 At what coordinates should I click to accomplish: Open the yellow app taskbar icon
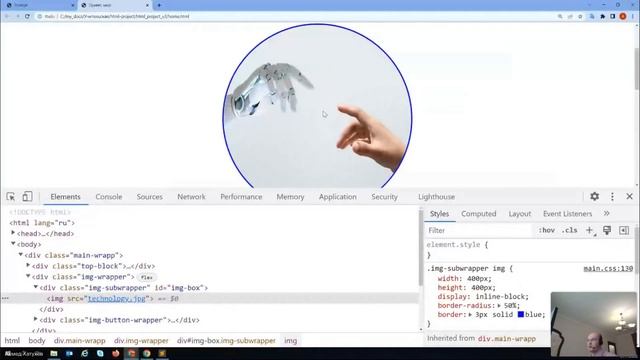pos(162,353)
